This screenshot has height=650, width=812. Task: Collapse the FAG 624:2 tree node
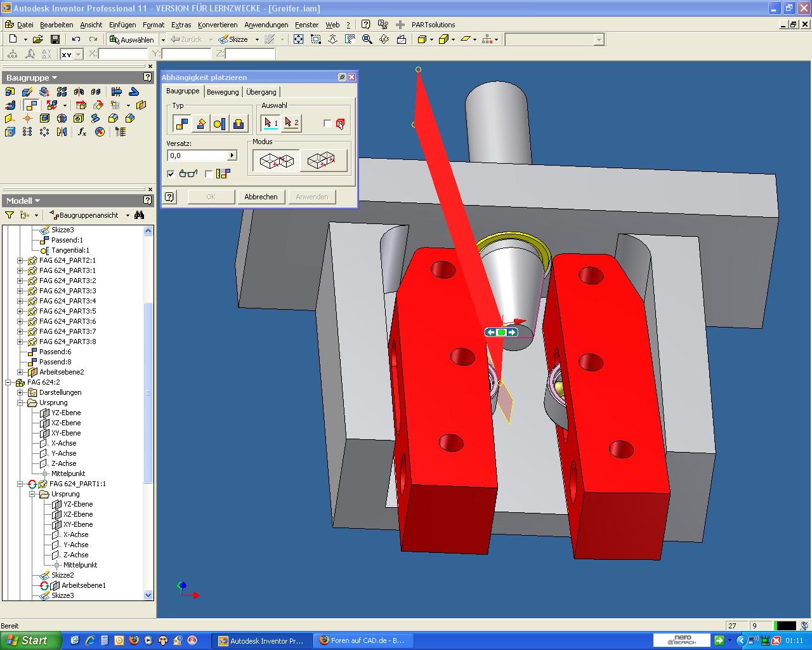pyautogui.click(x=8, y=382)
